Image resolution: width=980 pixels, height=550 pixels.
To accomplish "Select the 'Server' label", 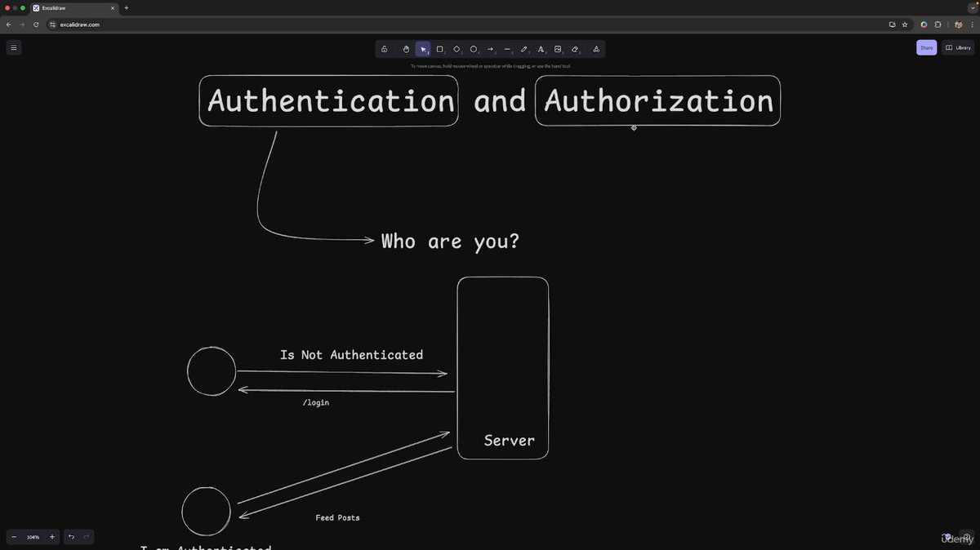I will tap(510, 441).
